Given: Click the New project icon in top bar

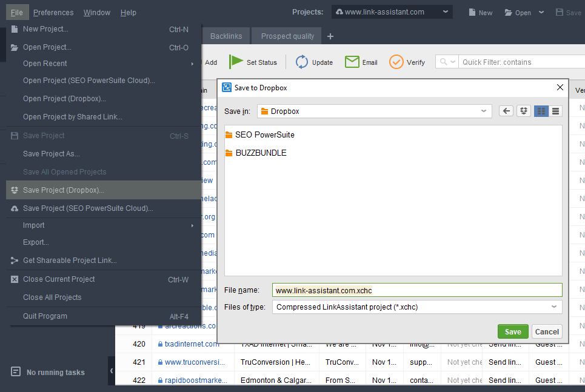Looking at the screenshot, I should click(472, 12).
